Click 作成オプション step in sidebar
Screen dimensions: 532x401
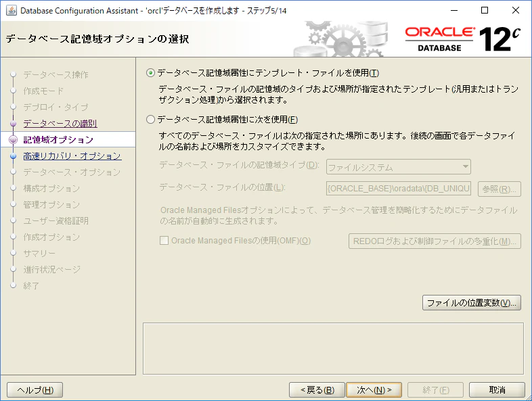(51, 237)
